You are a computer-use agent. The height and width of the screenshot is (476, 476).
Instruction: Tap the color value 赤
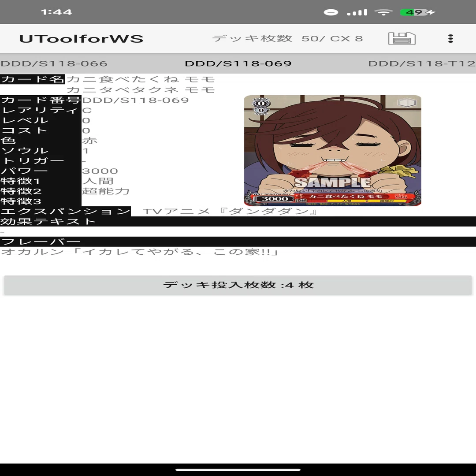click(x=89, y=141)
